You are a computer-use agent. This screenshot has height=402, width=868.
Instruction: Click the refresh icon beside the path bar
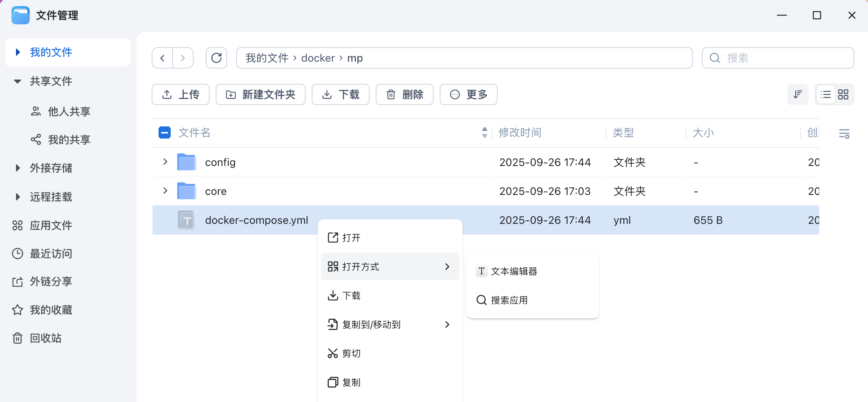[x=216, y=58]
